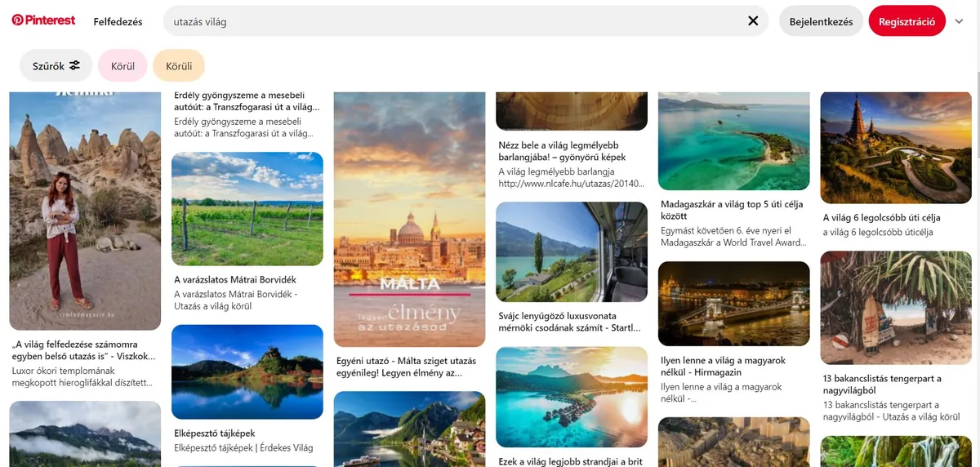Click the Regisztráció button
The height and width of the screenshot is (467, 980).
tap(907, 21)
